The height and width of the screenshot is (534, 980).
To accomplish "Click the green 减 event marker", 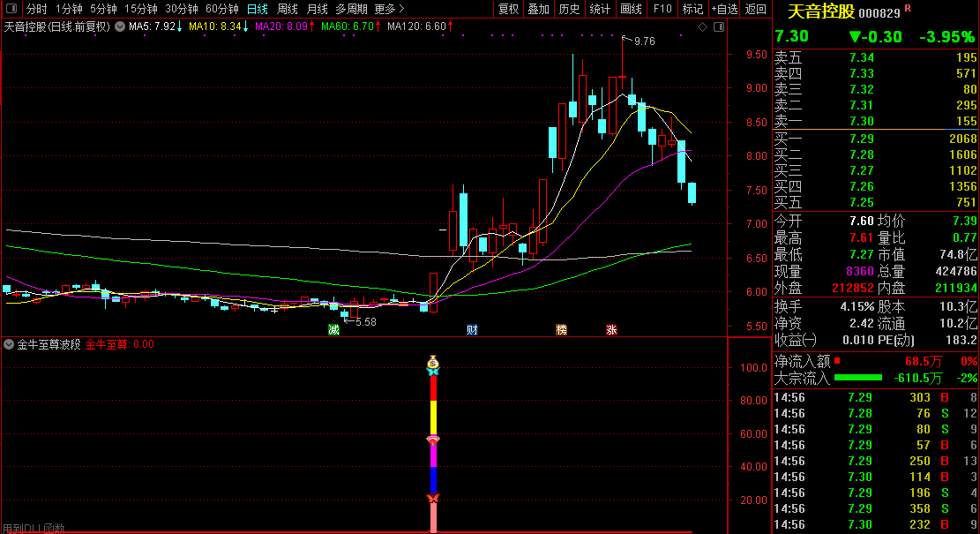I will coord(333,330).
